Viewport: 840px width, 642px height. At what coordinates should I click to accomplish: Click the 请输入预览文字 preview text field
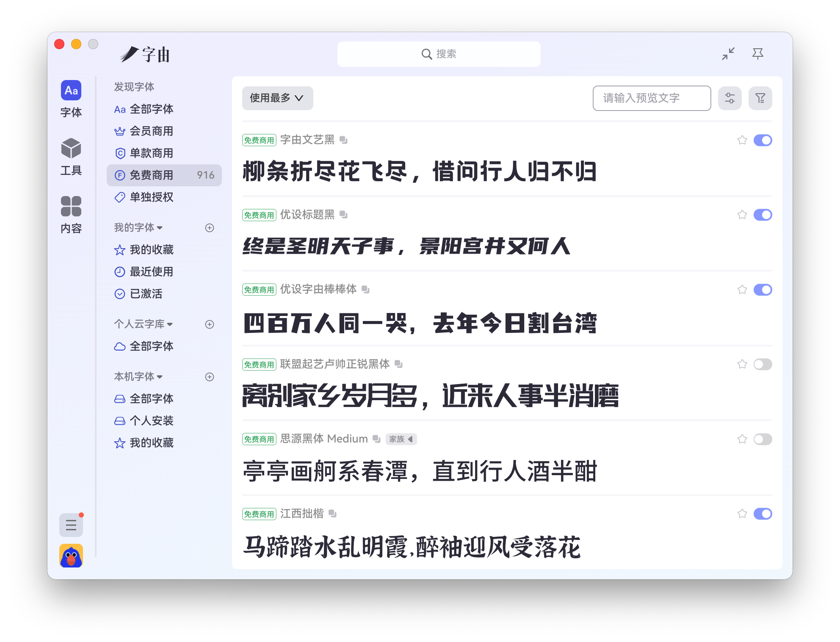(651, 98)
